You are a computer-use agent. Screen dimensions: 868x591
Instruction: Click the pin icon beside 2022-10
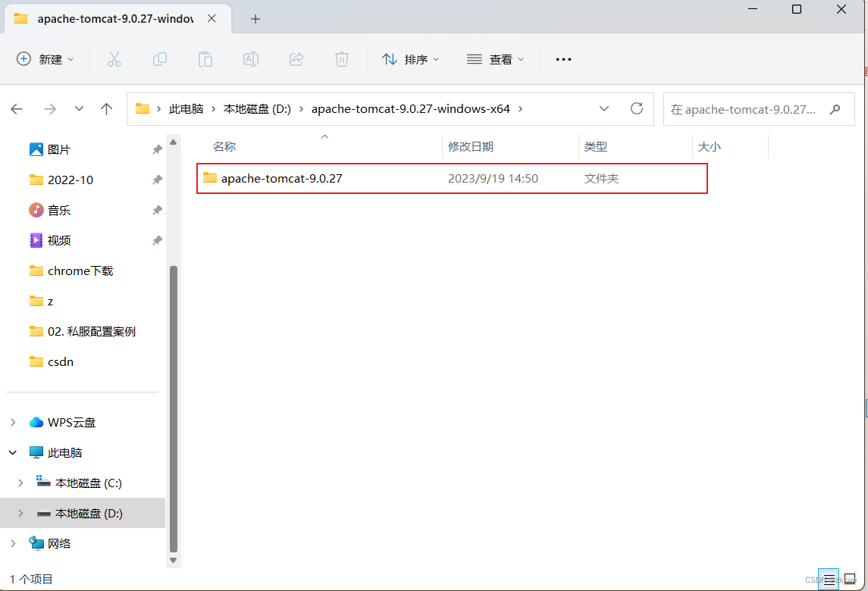coord(157,180)
